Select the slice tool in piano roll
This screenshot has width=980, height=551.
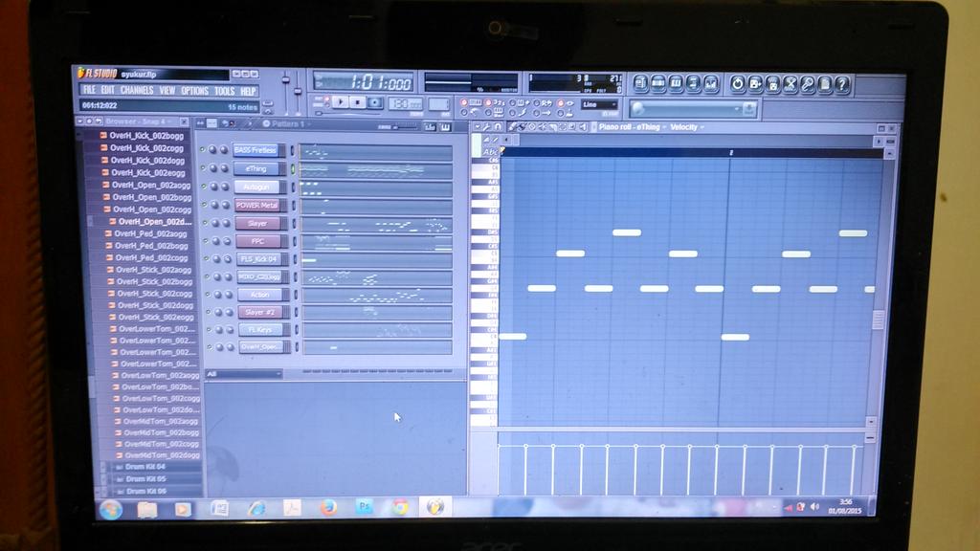point(553,127)
